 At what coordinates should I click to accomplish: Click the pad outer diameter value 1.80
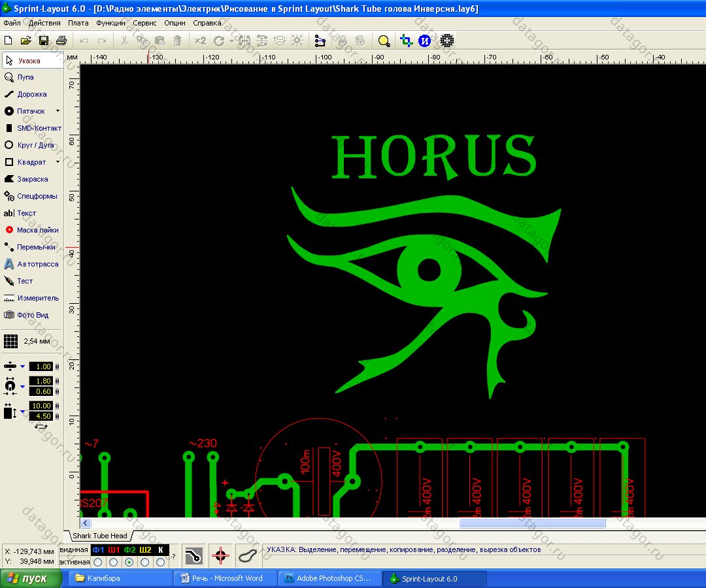coord(41,381)
